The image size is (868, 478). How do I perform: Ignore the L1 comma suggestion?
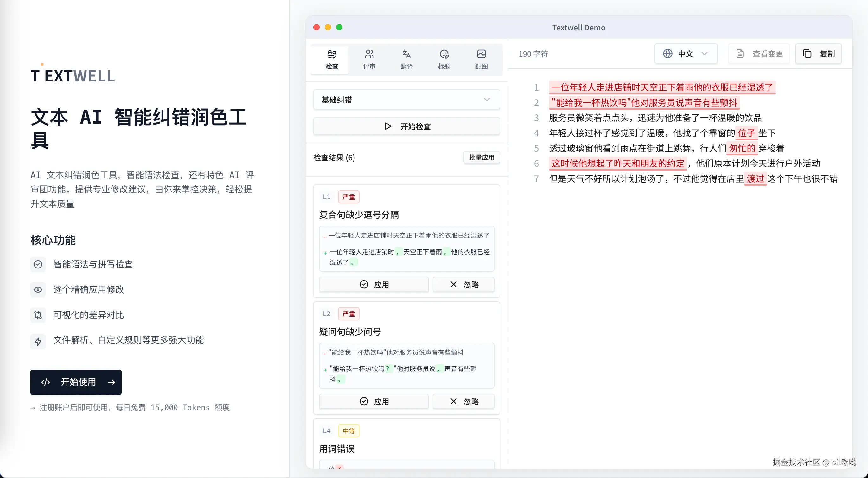tap(463, 285)
